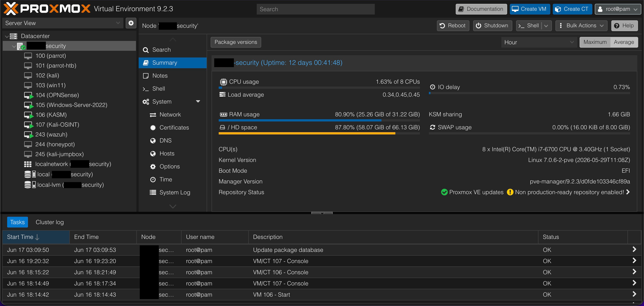This screenshot has width=644, height=306.
Task: Open node Shell from side menu
Action: [173, 89]
